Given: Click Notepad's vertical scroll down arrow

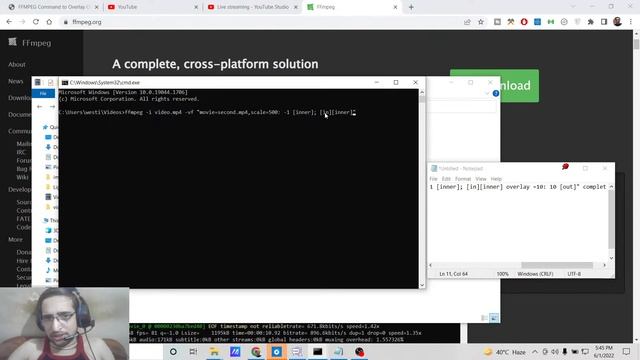Looking at the screenshot, I should (611, 258).
